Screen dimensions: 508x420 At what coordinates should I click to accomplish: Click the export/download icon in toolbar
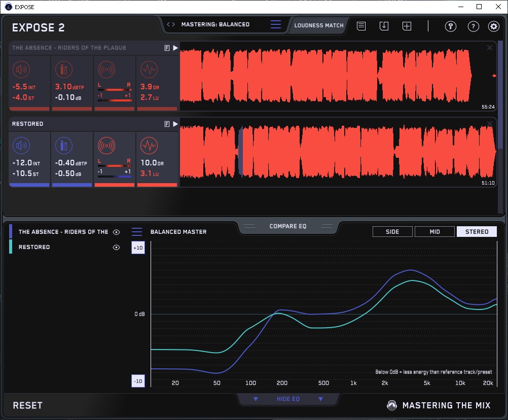pos(384,26)
